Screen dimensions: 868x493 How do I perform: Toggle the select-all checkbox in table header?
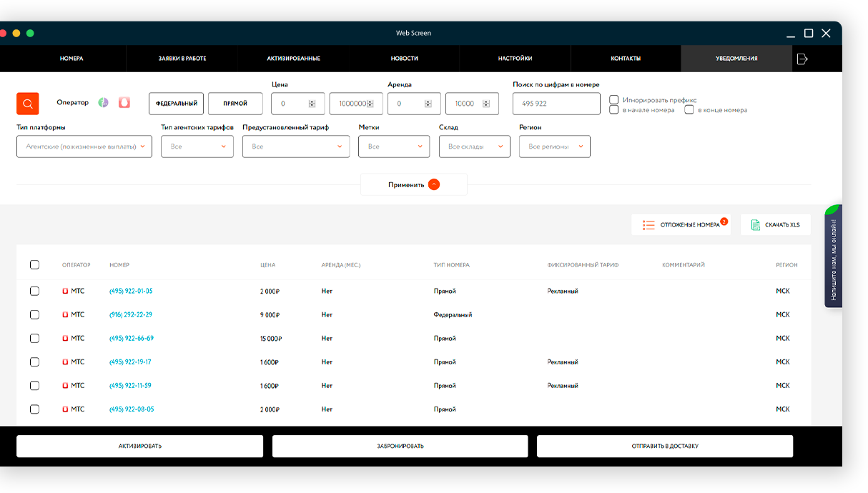34,265
